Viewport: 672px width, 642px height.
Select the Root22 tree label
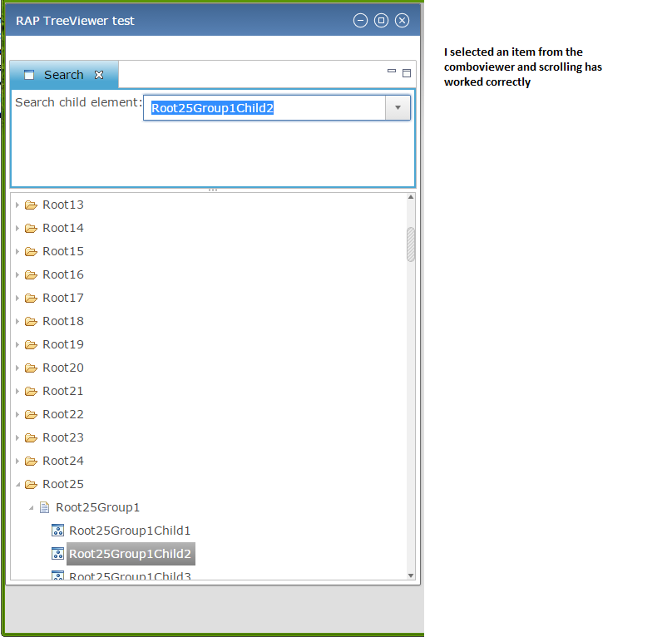[x=63, y=414]
